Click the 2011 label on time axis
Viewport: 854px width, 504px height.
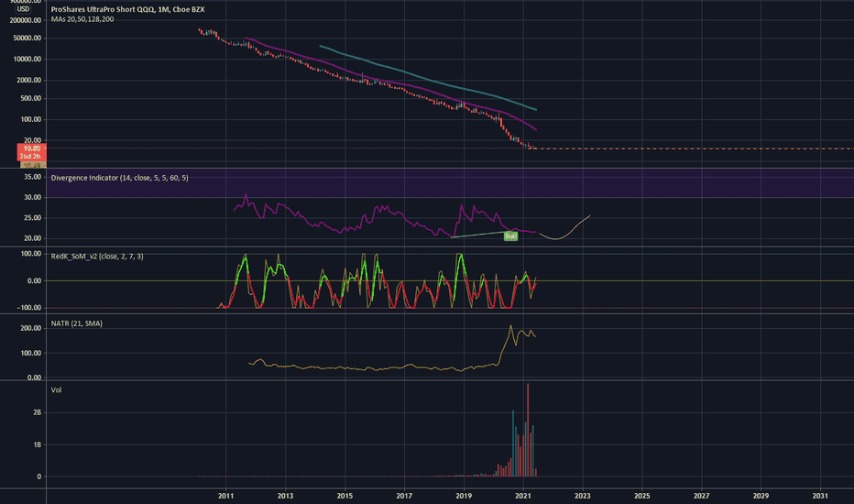pos(225,495)
